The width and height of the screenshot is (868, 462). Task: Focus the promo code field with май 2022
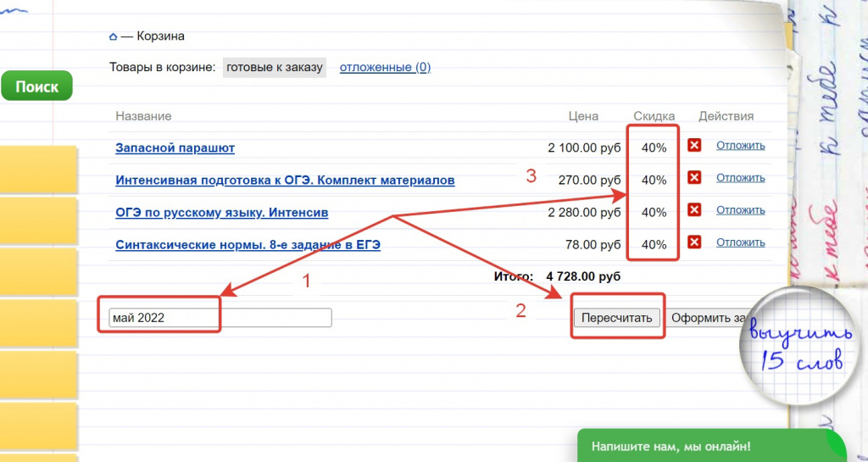(x=219, y=318)
